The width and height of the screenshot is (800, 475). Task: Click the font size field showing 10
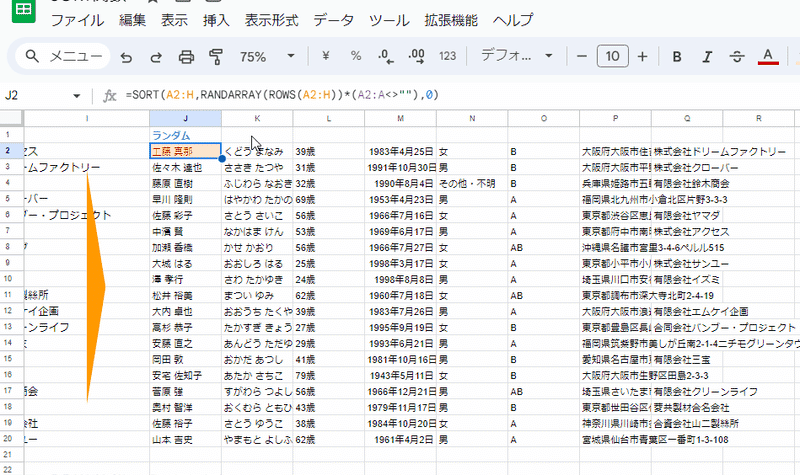[x=612, y=56]
